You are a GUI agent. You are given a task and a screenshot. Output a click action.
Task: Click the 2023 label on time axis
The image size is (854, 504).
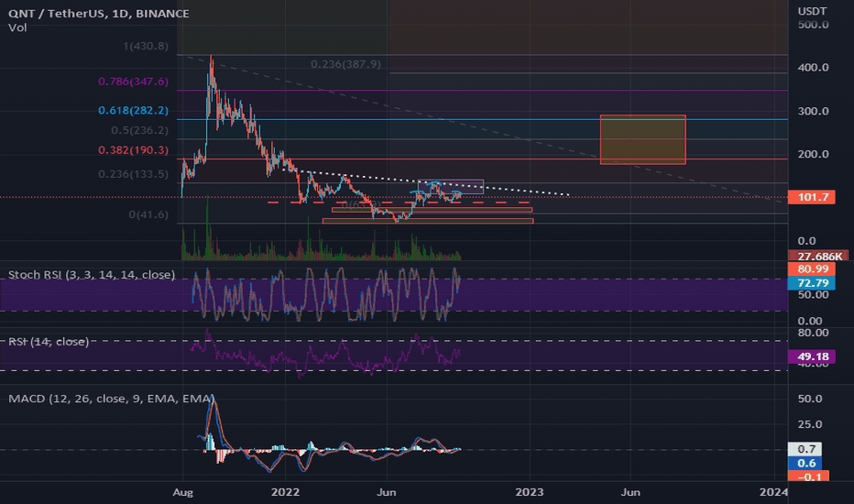530,492
